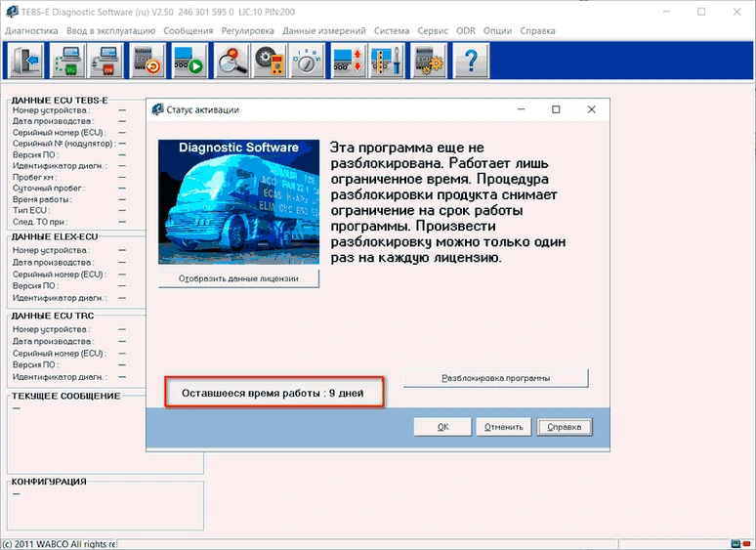Open the Система menu

click(x=392, y=31)
